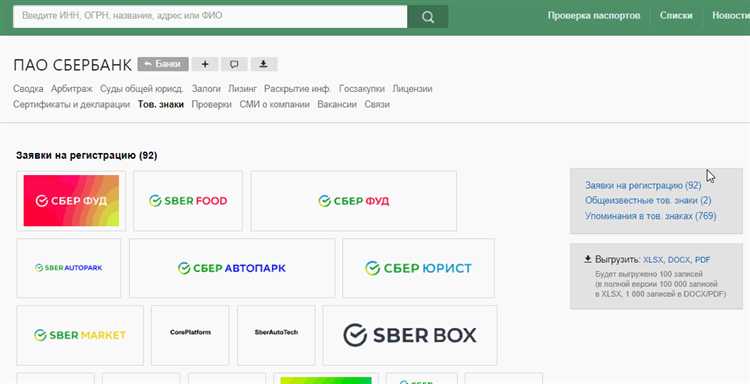Open the Залоги tab
The width and height of the screenshot is (750, 384).
(206, 89)
